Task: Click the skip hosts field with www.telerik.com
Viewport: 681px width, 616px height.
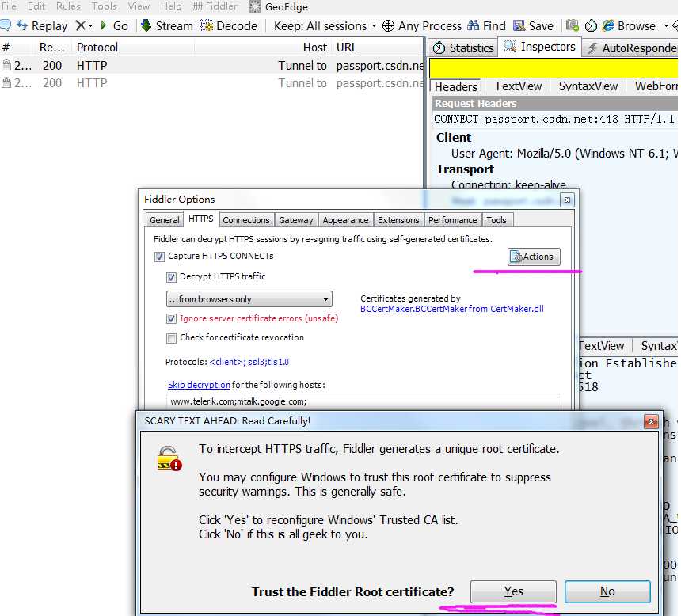Action: tap(363, 401)
